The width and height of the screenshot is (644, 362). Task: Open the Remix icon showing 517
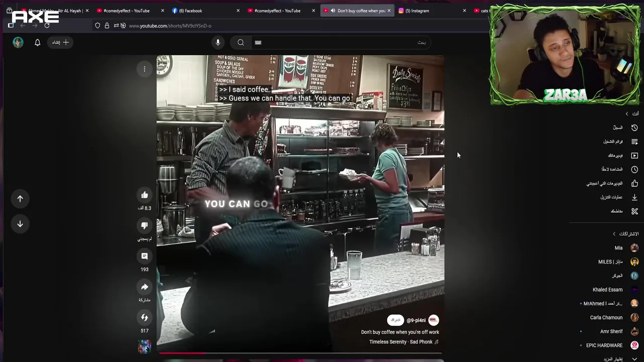pyautogui.click(x=144, y=318)
